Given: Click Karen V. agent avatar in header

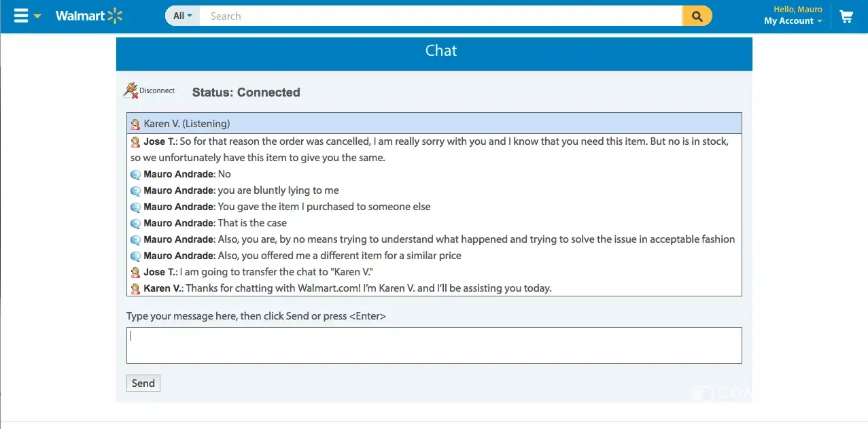Looking at the screenshot, I should click(135, 124).
